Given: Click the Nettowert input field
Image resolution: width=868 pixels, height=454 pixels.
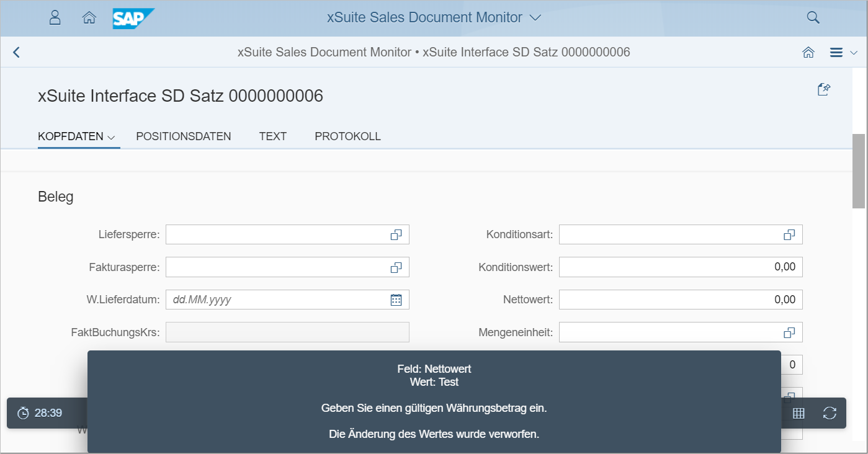Looking at the screenshot, I should click(680, 300).
